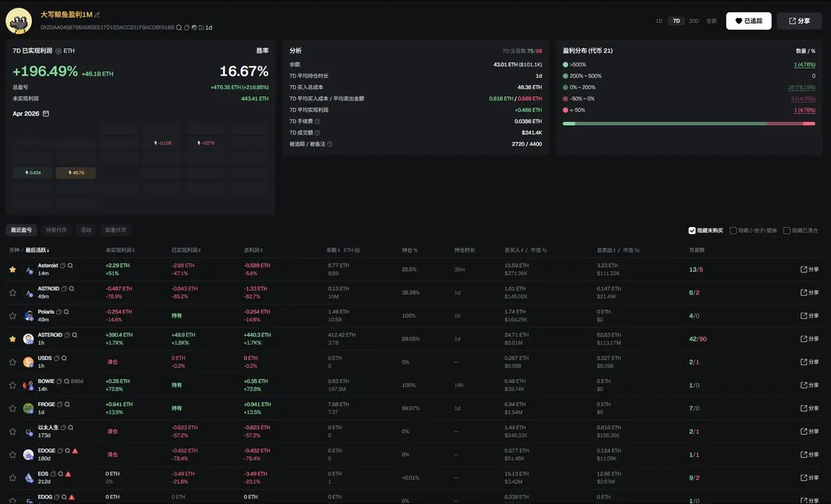The width and height of the screenshot is (831, 504).
Task: Copy the wallet address with the copy icon
Action: point(187,27)
